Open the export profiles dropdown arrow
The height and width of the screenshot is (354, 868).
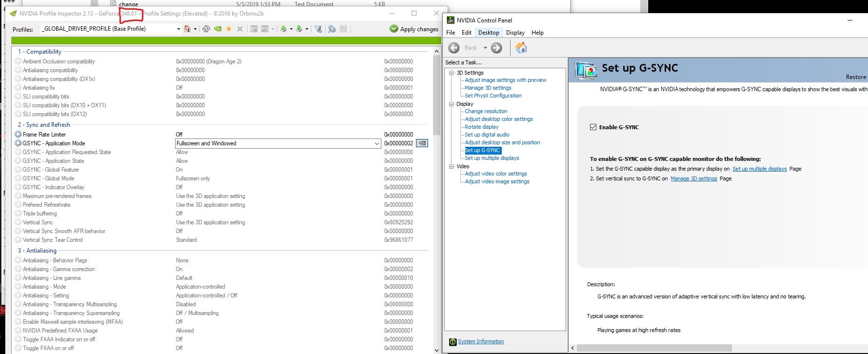[291, 29]
